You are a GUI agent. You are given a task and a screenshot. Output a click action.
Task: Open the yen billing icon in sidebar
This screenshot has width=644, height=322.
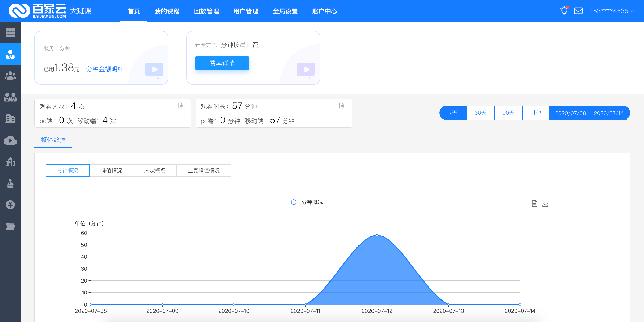click(x=10, y=205)
